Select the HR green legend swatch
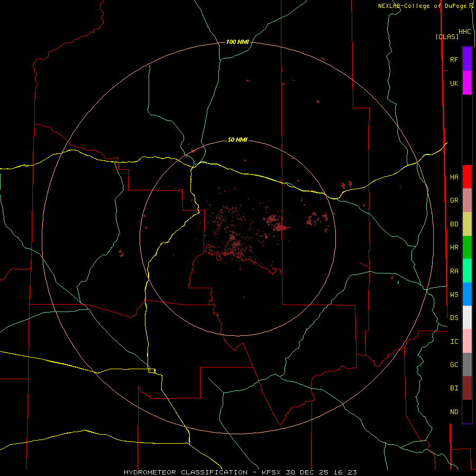The image size is (476, 476). [x=467, y=248]
